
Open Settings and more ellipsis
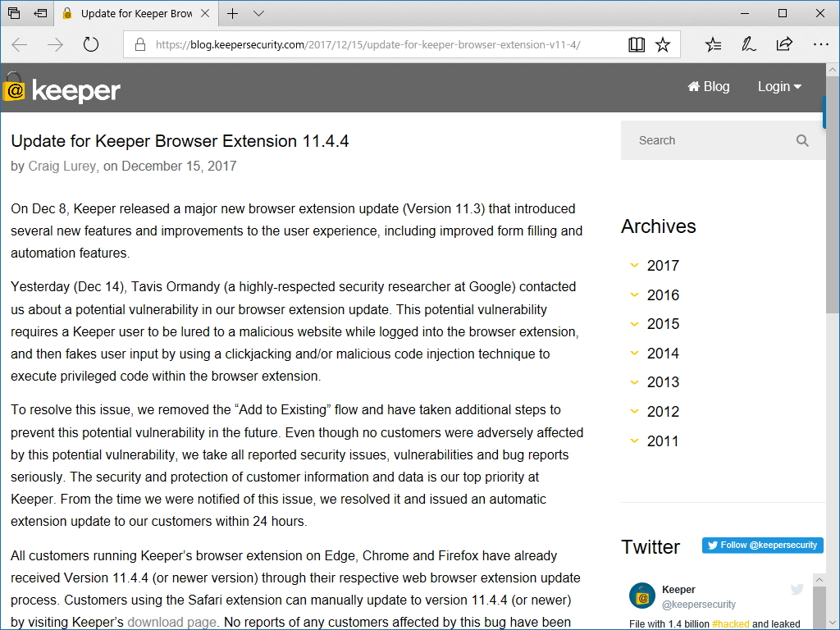820,44
